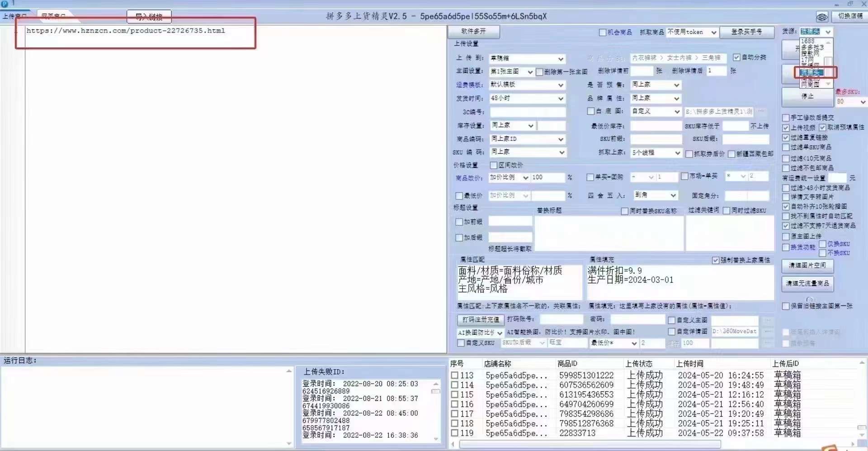Select 1688 in the 货源 list
Image resolution: width=868 pixels, height=451 pixels.
(808, 41)
